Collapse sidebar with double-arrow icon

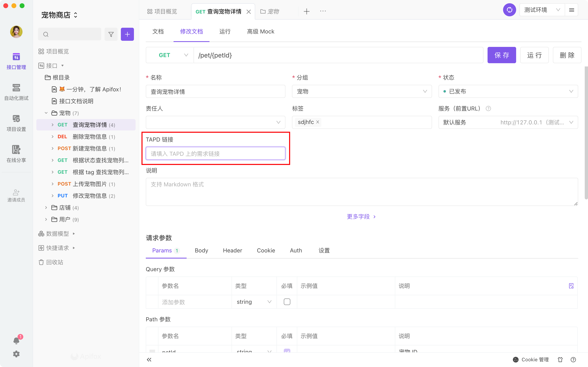pyautogui.click(x=149, y=359)
